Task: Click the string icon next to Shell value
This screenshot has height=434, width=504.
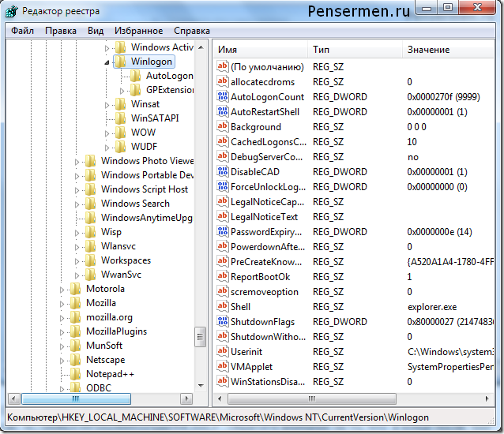Action: pos(223,306)
